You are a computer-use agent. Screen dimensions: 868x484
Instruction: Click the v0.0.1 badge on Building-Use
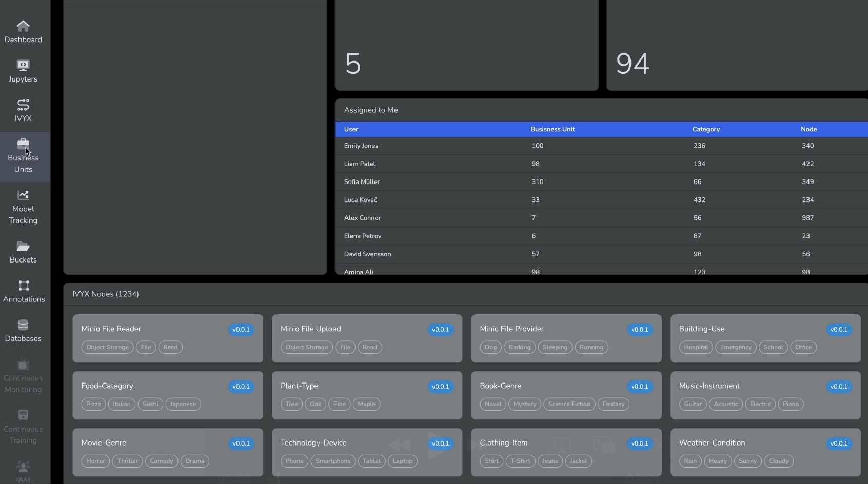tap(839, 330)
